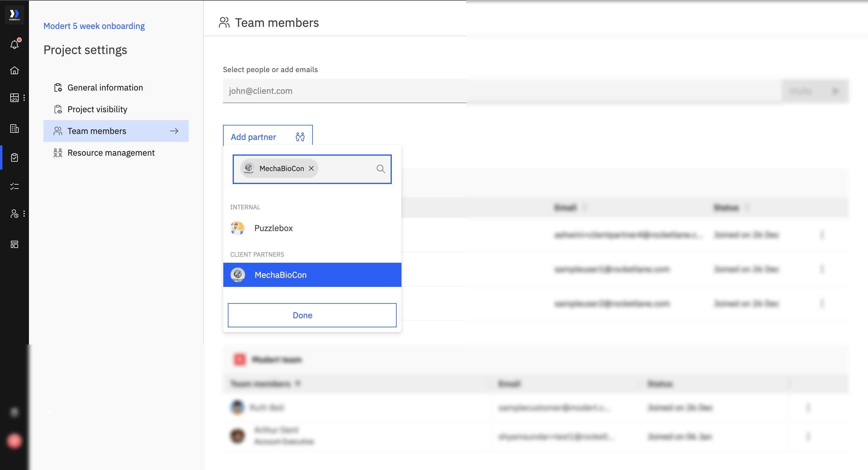Open General information settings
Screen dimensions: 868x470
coord(105,88)
